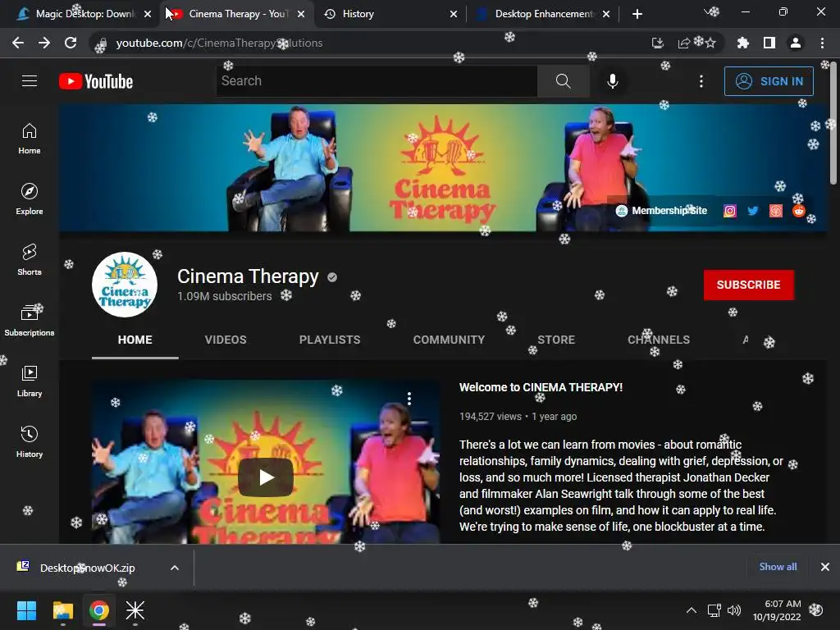
Task: Go back with browser back arrow
Action: pyautogui.click(x=18, y=43)
